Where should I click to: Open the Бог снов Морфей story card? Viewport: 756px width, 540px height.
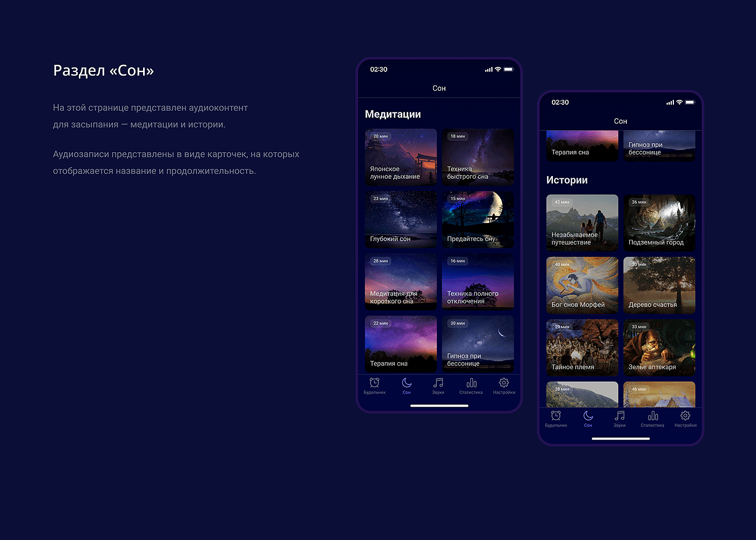tap(582, 285)
